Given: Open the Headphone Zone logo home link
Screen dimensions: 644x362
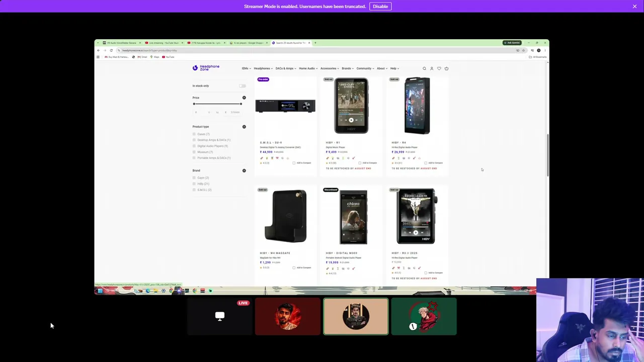Looking at the screenshot, I should [x=206, y=68].
